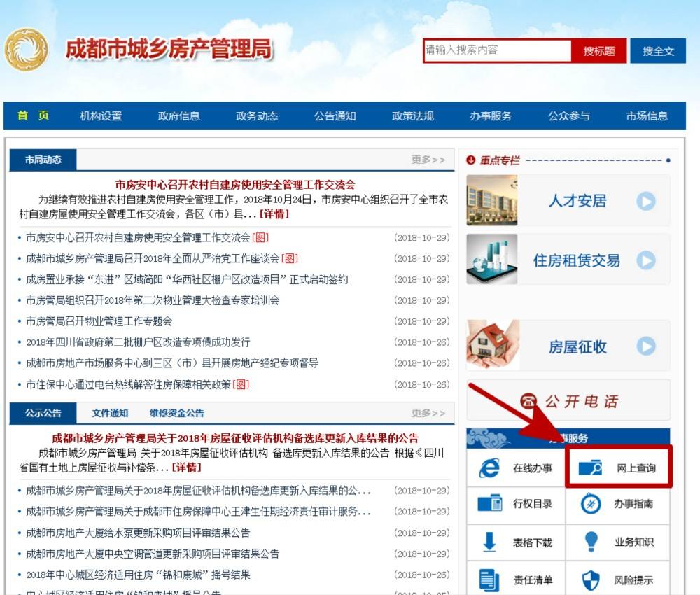
Task: Open notice 2018年中心城区经济适用住房“锦和康城”摇号结果
Action: pyautogui.click(x=138, y=575)
